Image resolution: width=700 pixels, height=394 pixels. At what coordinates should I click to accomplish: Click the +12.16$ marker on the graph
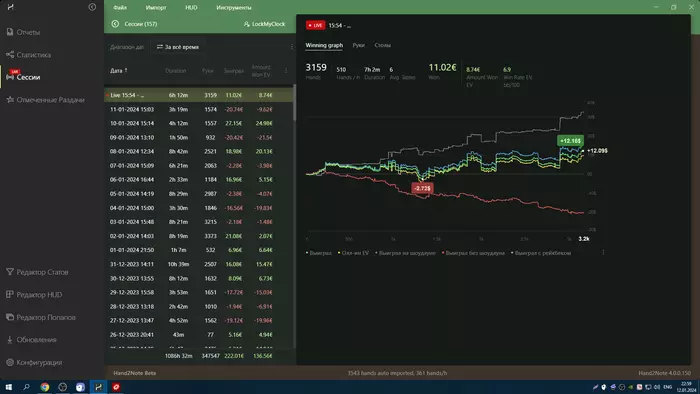click(x=570, y=141)
